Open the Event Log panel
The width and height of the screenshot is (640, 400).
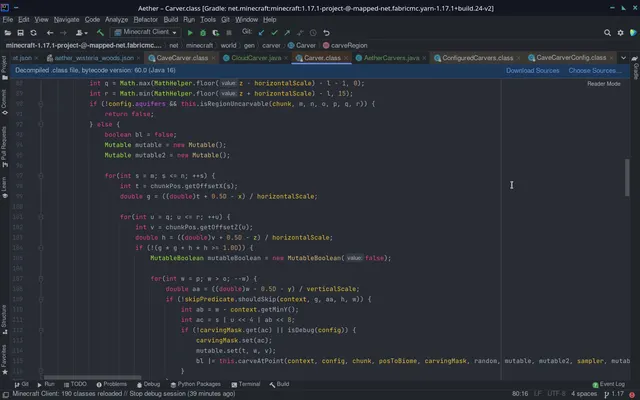click(609, 384)
